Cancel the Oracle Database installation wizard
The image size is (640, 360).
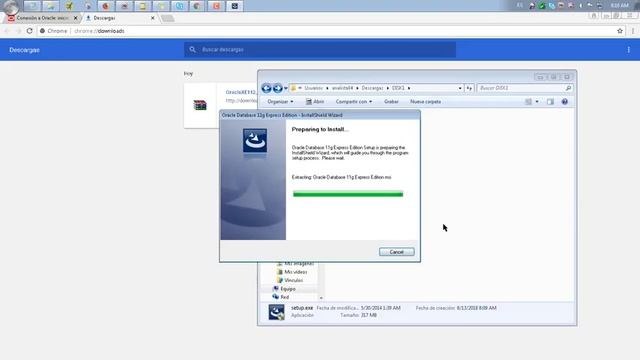[x=396, y=252]
